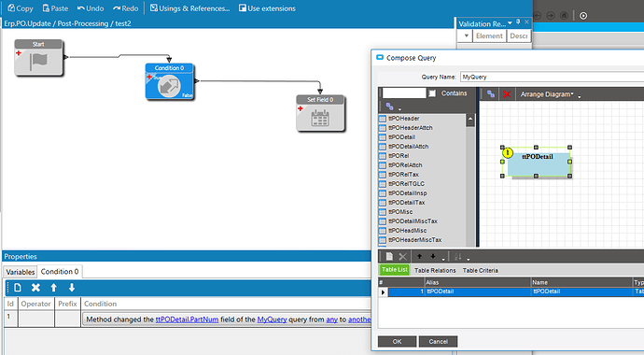Image resolution: width=644 pixels, height=355 pixels.
Task: Click the Copy toolbar button
Action: (21, 8)
